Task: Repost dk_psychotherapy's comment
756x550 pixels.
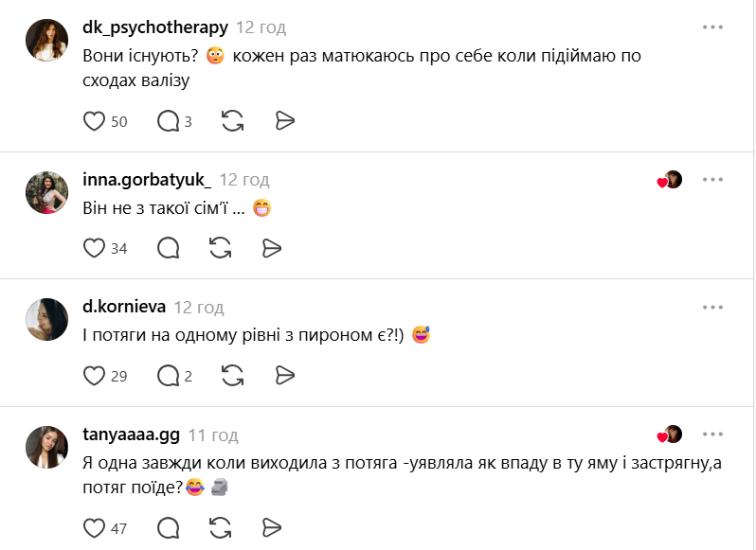Action: [232, 120]
